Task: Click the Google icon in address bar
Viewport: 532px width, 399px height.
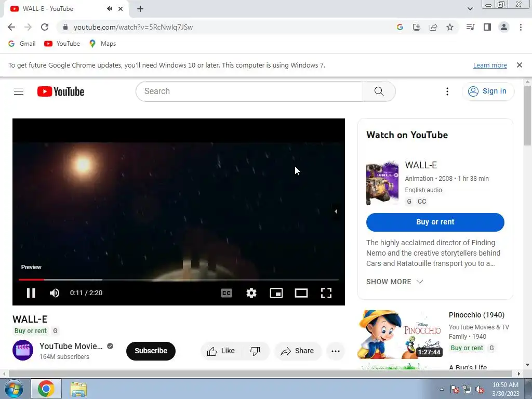Action: click(400, 27)
